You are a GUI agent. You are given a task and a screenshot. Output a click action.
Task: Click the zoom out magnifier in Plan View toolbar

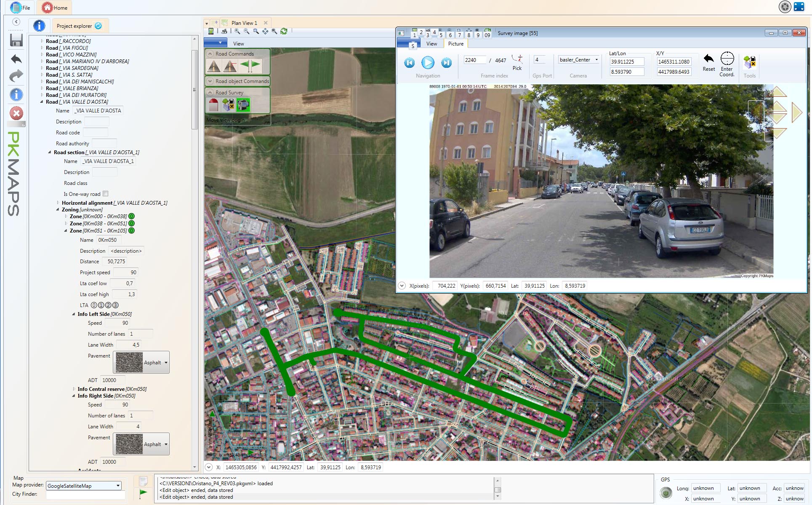click(x=247, y=31)
